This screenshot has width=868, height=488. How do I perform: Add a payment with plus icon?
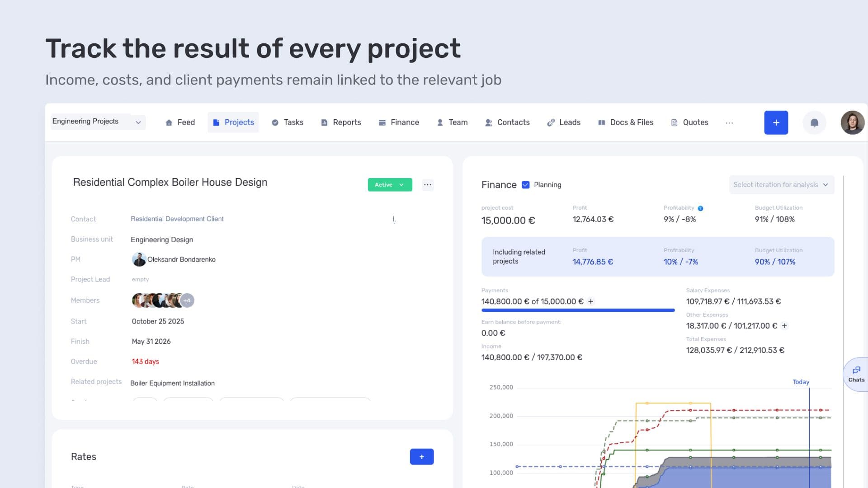[x=590, y=301]
